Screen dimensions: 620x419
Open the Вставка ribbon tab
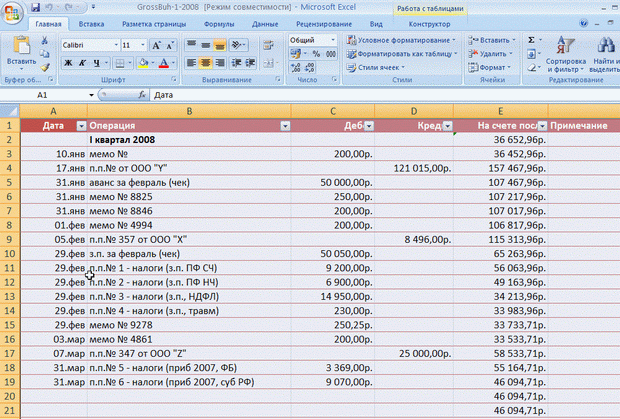click(x=91, y=22)
